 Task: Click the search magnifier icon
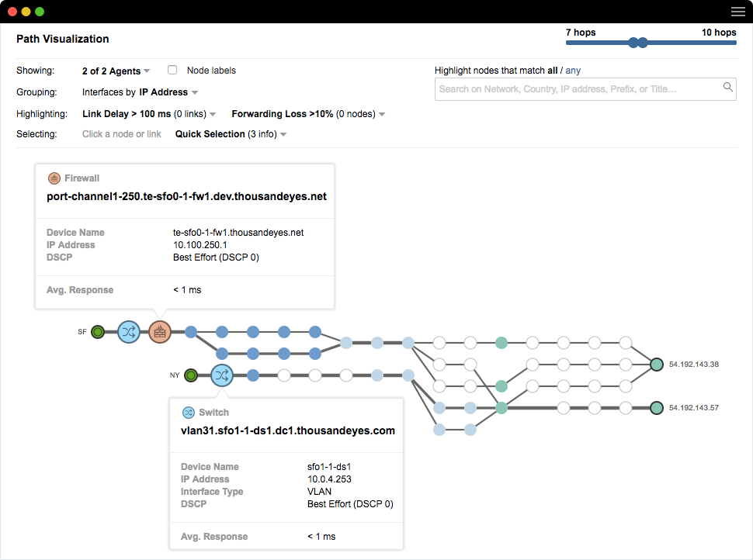coord(728,88)
